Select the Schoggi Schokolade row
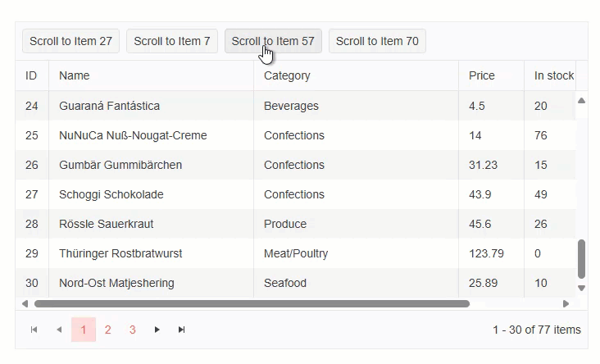This screenshot has height=364, width=600. 111,194
